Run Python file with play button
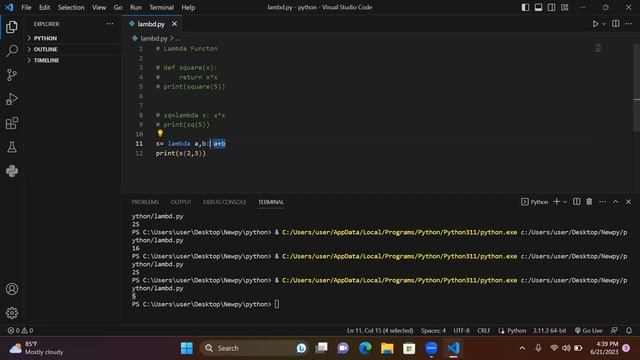Screen dimensions: 640x360 point(596,24)
